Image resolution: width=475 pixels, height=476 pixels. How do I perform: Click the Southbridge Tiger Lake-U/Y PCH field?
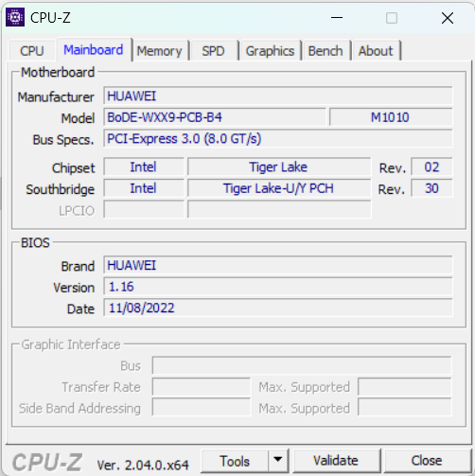[279, 188]
